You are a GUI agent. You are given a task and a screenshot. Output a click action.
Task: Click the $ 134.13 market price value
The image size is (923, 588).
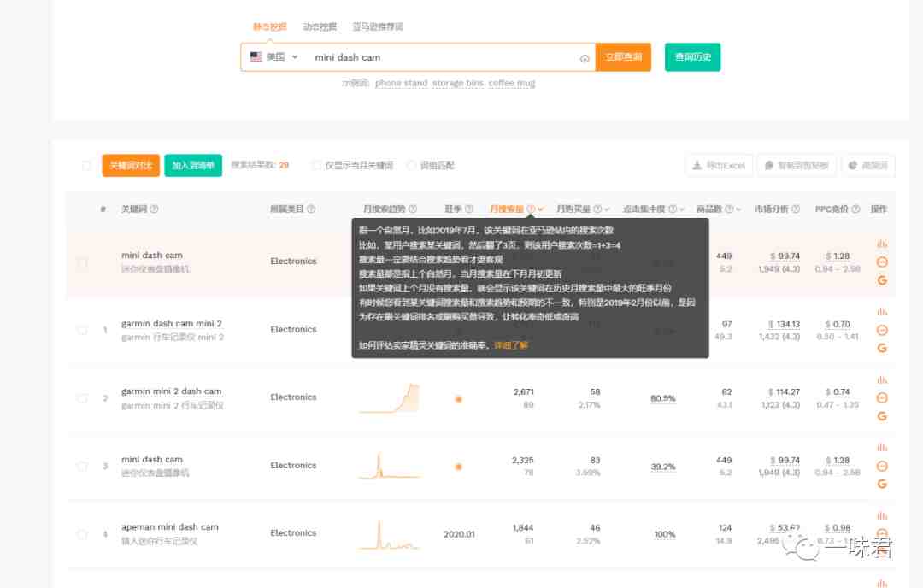784,324
